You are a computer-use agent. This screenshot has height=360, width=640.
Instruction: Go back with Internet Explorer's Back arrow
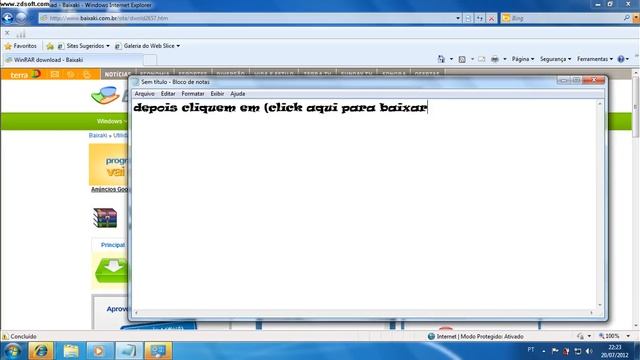(8, 18)
